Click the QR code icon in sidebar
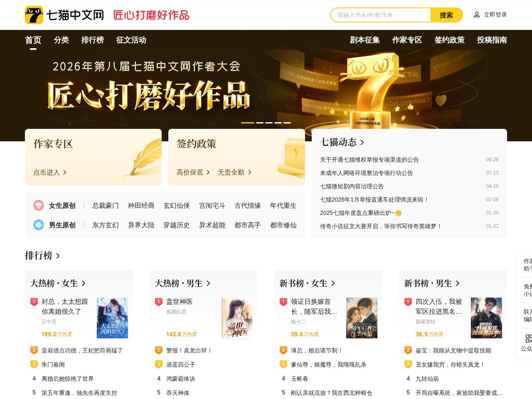 click(528, 338)
